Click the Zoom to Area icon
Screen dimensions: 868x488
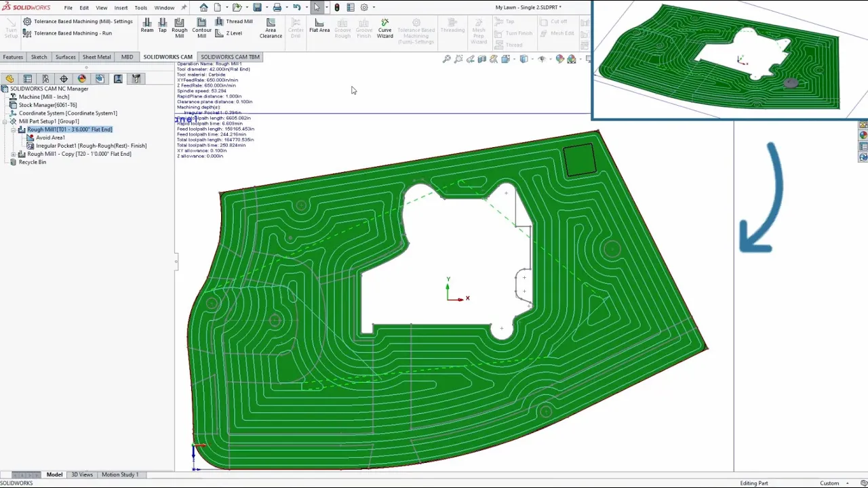tap(458, 60)
